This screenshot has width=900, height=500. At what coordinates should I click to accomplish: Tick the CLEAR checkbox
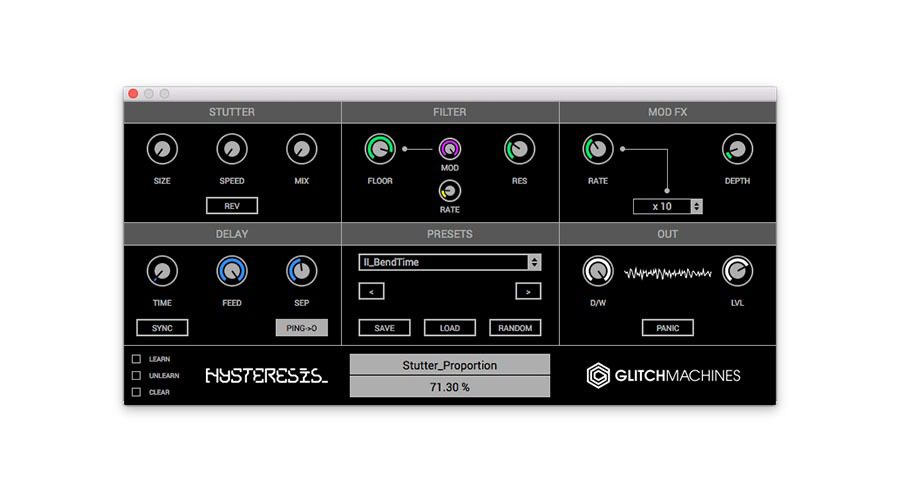coord(136,392)
